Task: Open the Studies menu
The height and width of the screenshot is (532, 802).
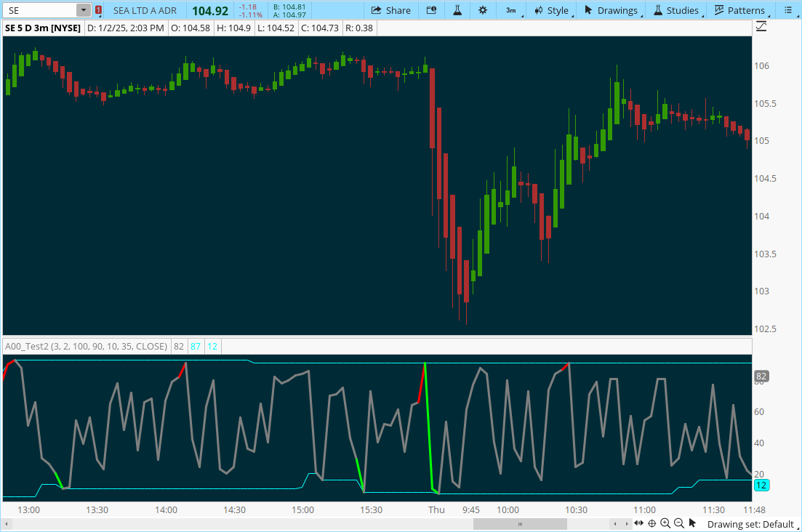Action: (x=676, y=10)
